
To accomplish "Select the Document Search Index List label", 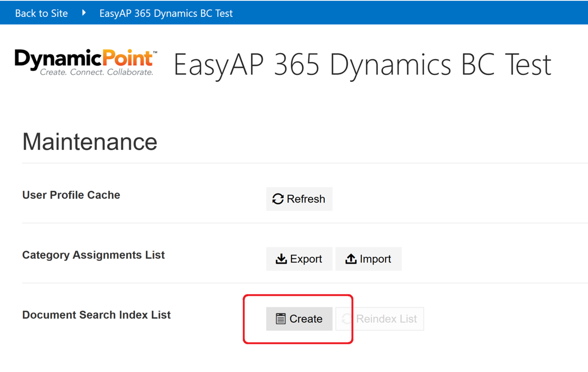I will 96,315.
